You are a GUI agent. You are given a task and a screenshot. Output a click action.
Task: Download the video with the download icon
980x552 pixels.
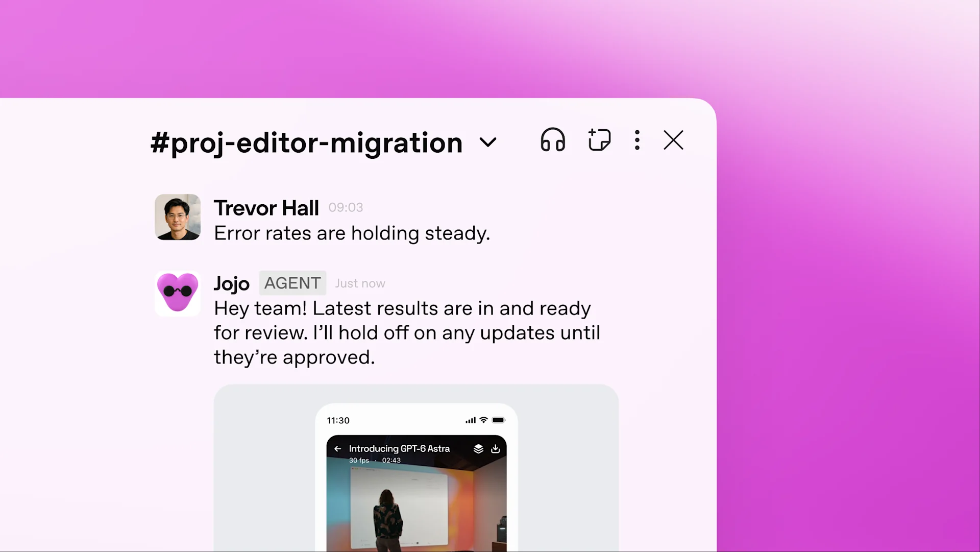pos(495,449)
